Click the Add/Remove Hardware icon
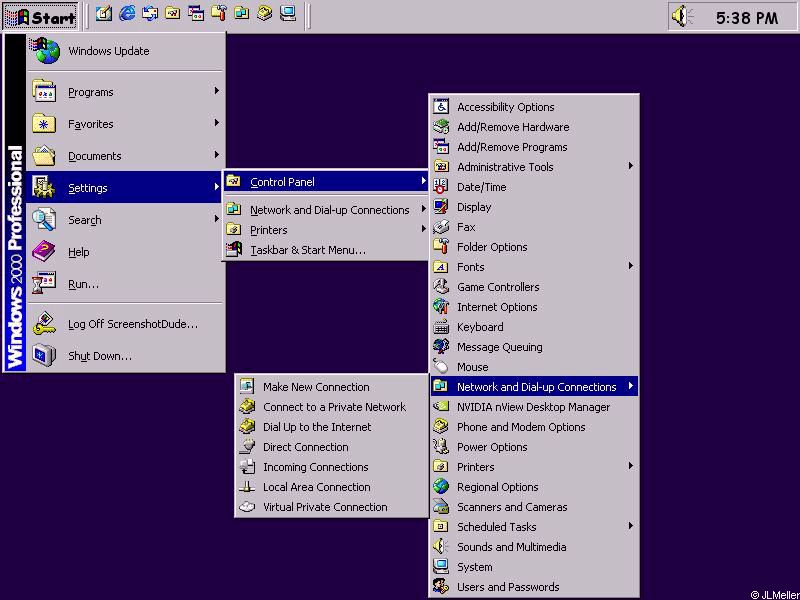The width and height of the screenshot is (800, 600). [x=441, y=127]
